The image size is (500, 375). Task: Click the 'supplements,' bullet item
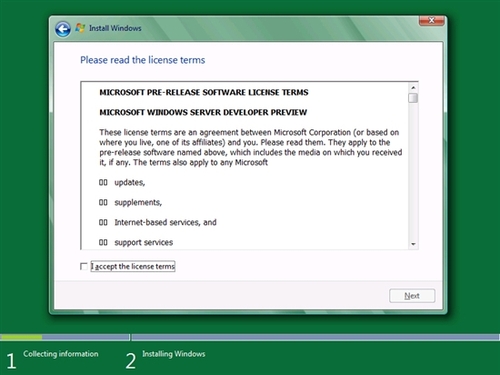pyautogui.click(x=138, y=202)
